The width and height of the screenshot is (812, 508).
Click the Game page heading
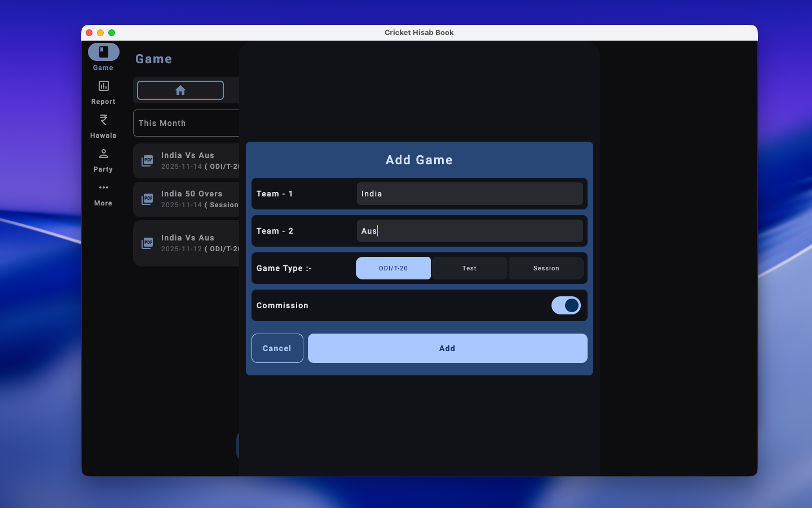(153, 59)
